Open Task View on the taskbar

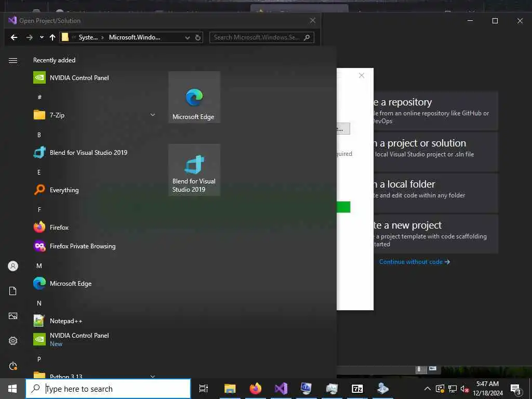[x=204, y=389]
